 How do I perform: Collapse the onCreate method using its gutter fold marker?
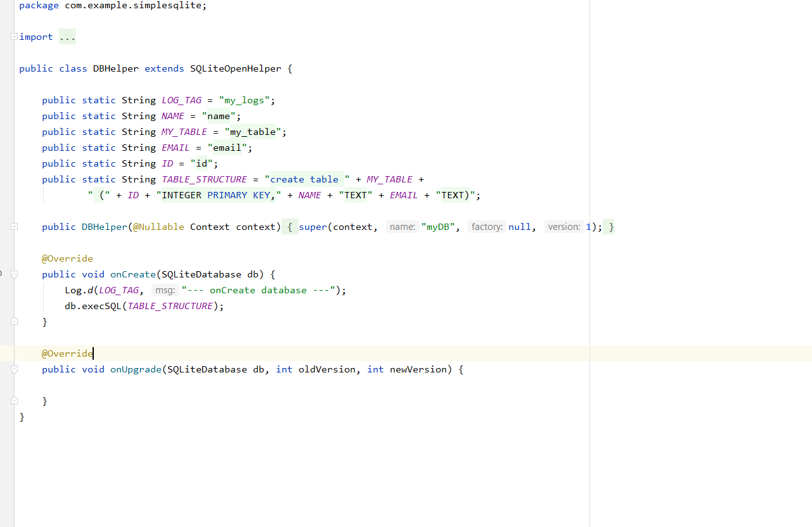(x=14, y=274)
